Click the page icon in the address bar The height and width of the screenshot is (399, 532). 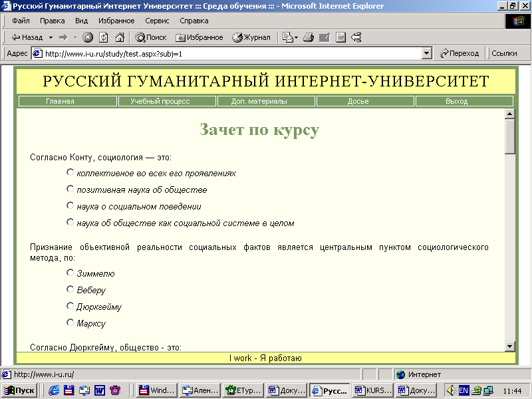(x=37, y=54)
